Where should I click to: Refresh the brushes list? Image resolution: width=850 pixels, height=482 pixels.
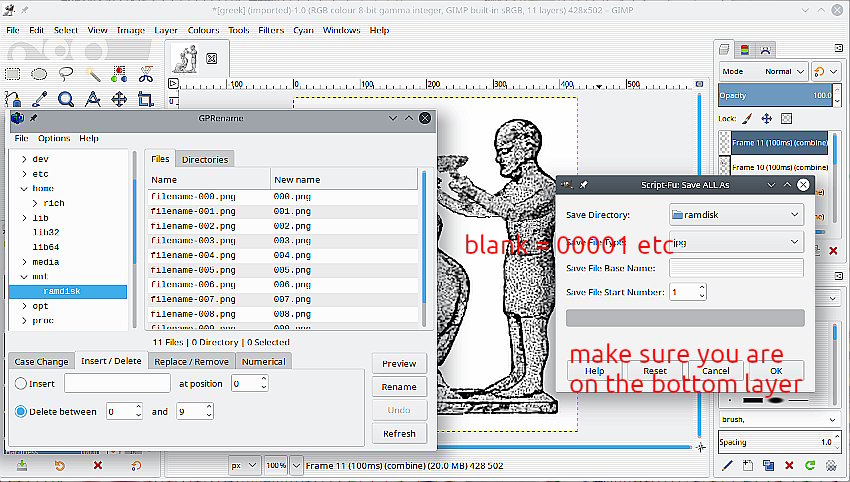810,465
